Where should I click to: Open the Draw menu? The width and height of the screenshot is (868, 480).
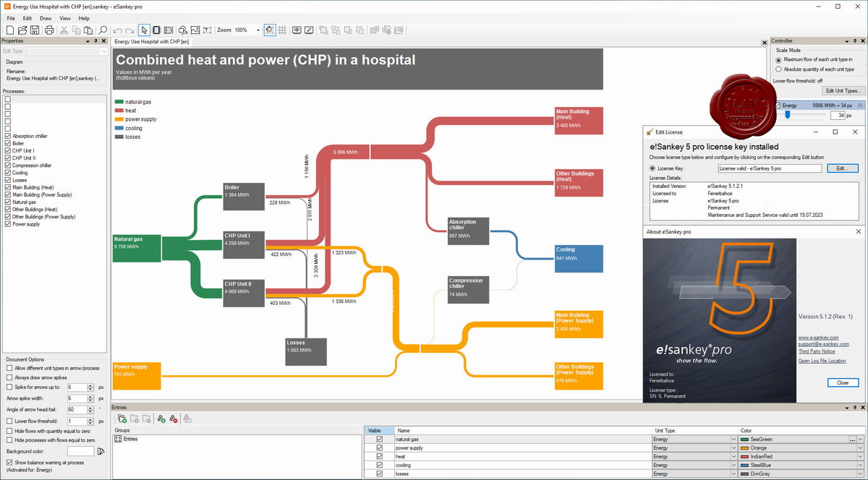pos(46,18)
